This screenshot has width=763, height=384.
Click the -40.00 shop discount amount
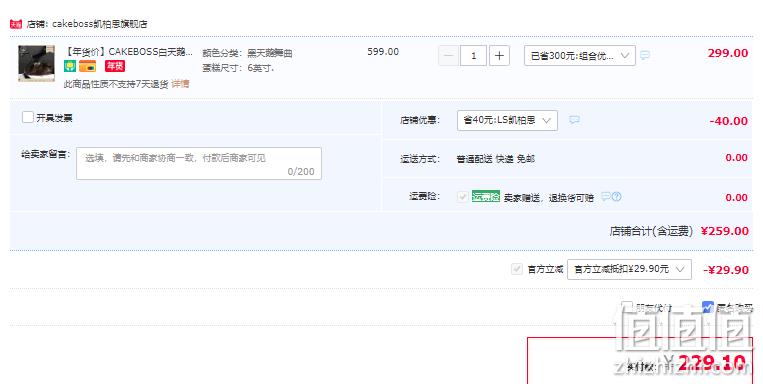pyautogui.click(x=728, y=121)
